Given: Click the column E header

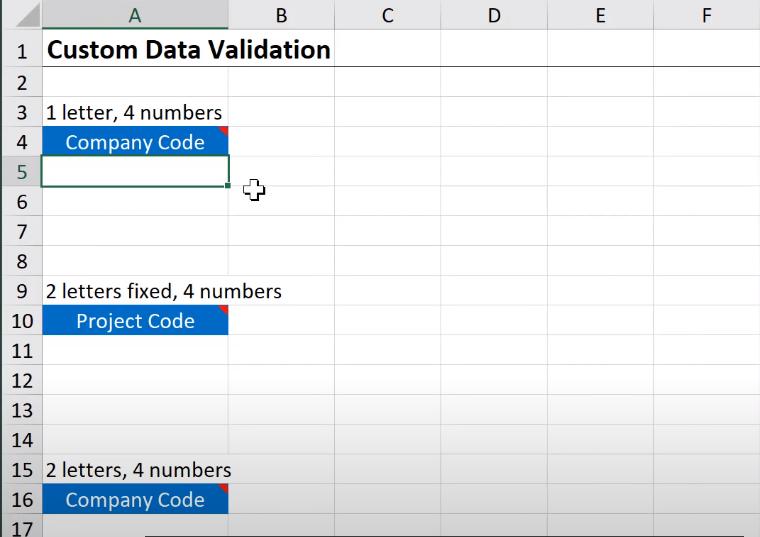Looking at the screenshot, I should (599, 15).
